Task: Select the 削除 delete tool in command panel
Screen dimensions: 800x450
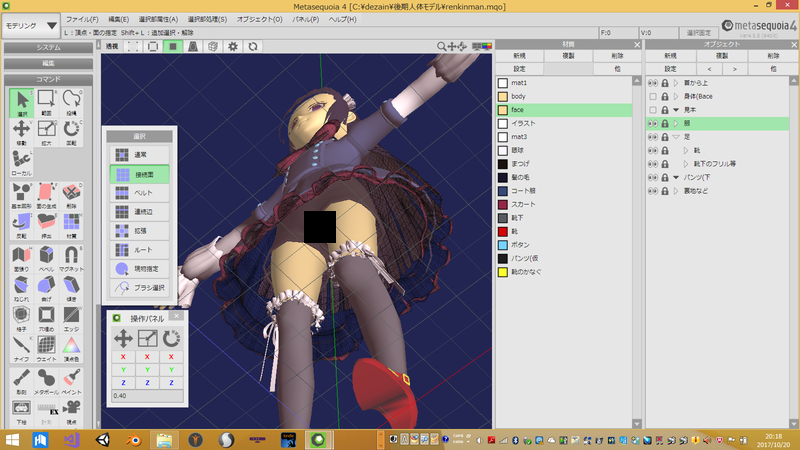Action: click(71, 196)
